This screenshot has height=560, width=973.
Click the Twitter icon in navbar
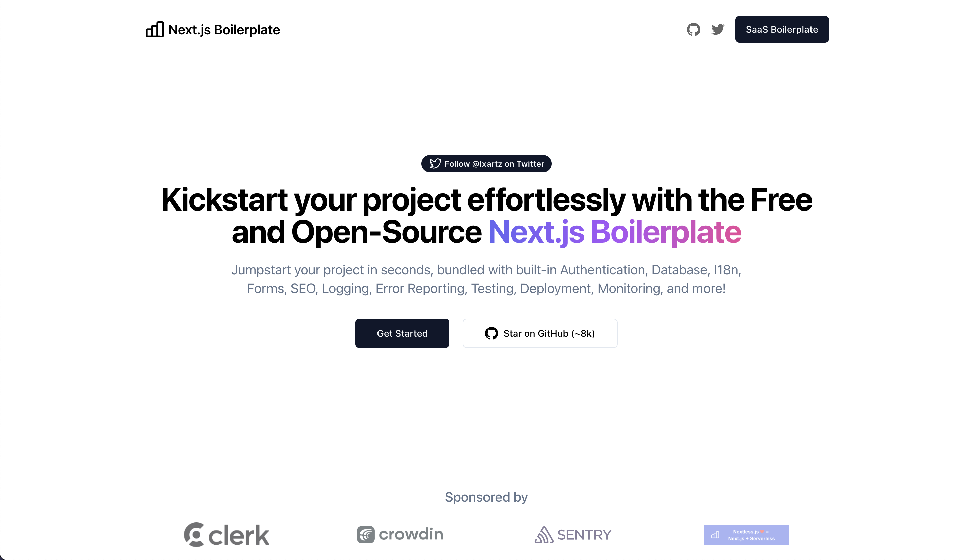pos(718,29)
